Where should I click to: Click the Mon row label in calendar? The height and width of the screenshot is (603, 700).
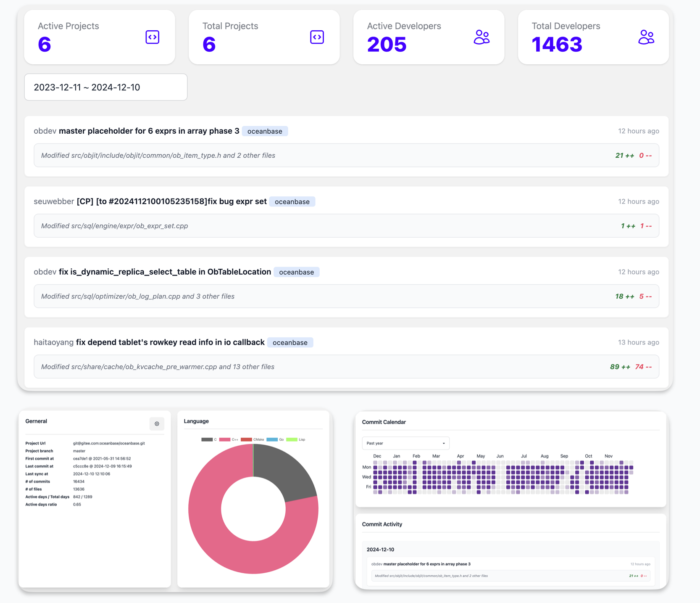(x=366, y=467)
